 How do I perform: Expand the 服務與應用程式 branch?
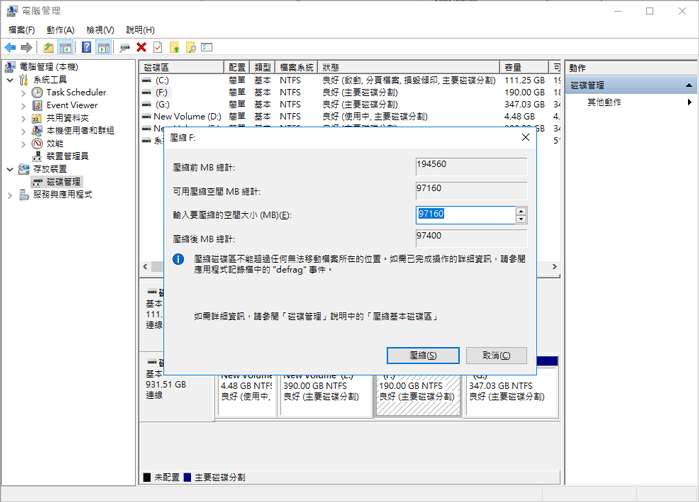(10, 195)
